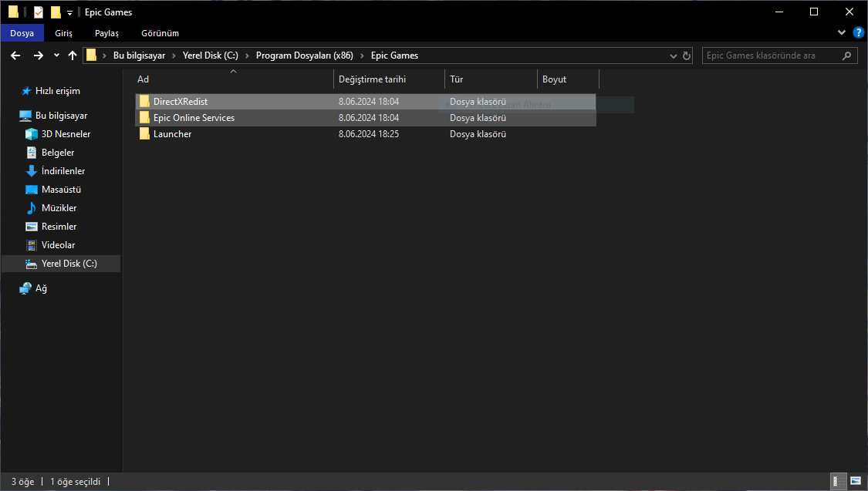Expand the address bar history dropdown
This screenshot has height=491, width=868.
[x=673, y=55]
